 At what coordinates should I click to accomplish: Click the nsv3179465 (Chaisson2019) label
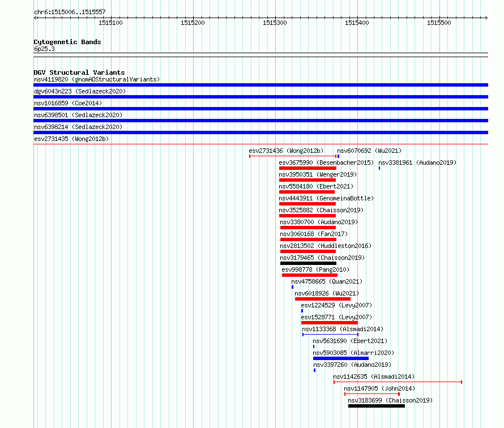point(322,258)
